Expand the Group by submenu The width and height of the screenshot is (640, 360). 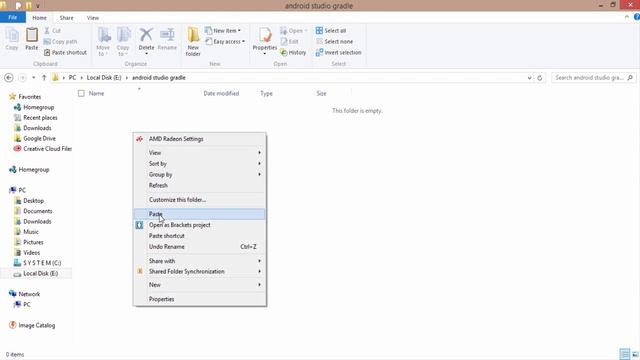pyautogui.click(x=200, y=175)
